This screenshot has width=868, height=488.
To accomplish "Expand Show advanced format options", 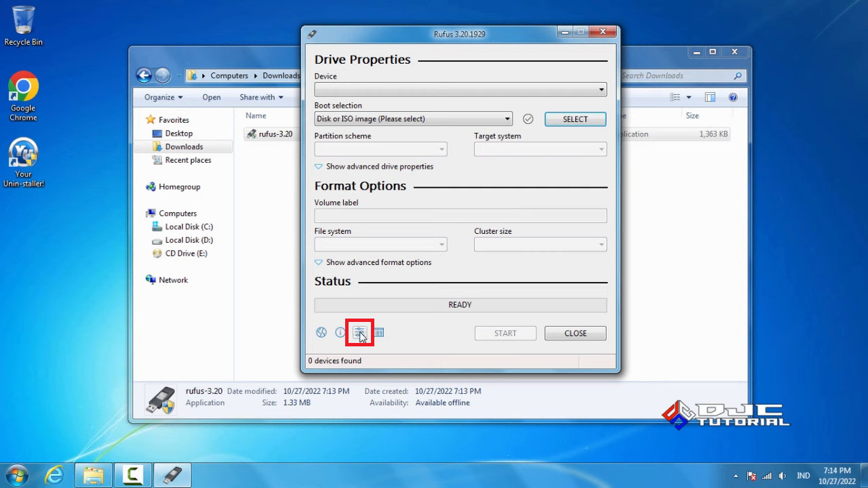I will coord(373,262).
